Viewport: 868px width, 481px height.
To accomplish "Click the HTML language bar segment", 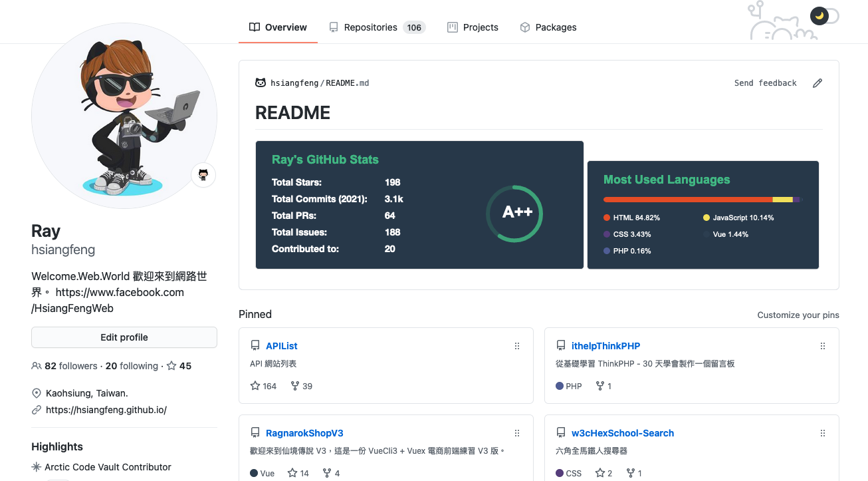I will tap(688, 200).
